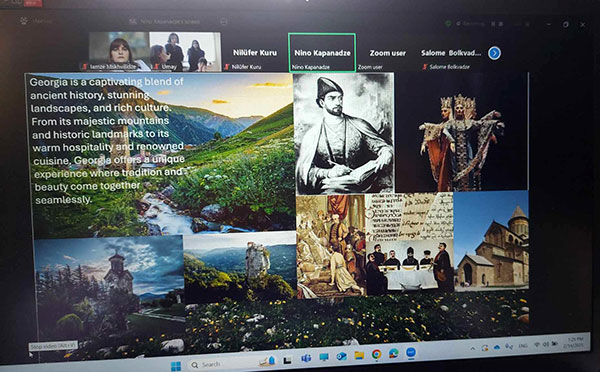This screenshot has width=600, height=372.
Task: Open the green encryption shield icon
Action: pyautogui.click(x=448, y=24)
